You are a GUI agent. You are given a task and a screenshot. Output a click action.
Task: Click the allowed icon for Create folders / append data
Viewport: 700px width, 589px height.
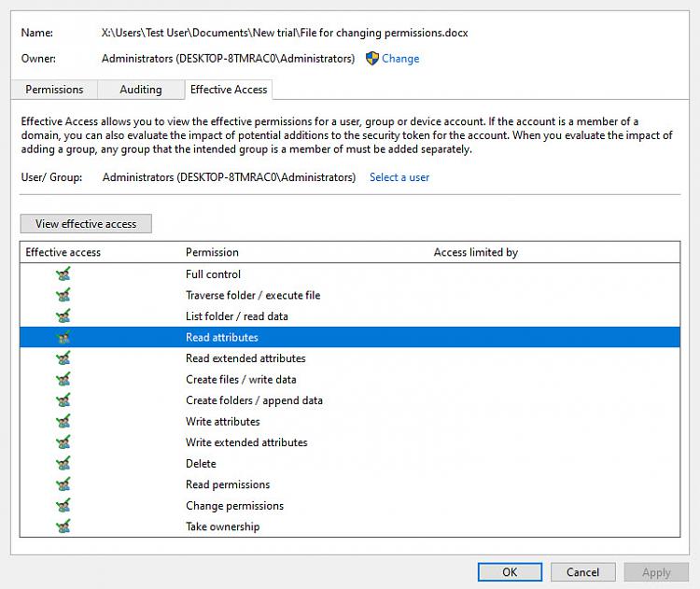click(63, 400)
